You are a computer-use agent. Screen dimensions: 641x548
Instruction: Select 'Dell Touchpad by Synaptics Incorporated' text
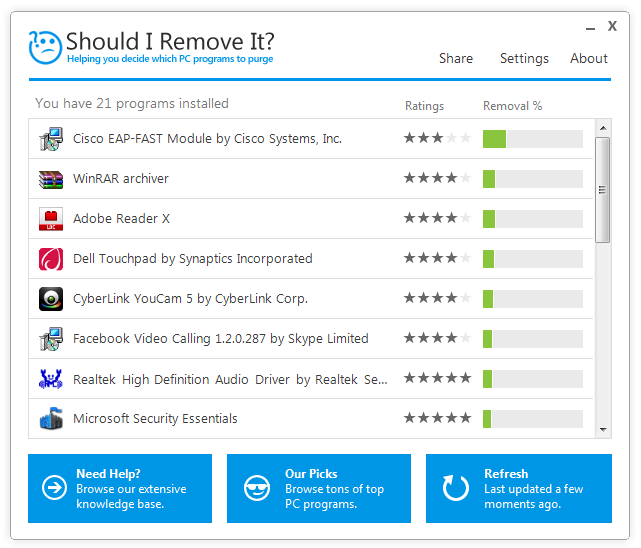(x=193, y=259)
